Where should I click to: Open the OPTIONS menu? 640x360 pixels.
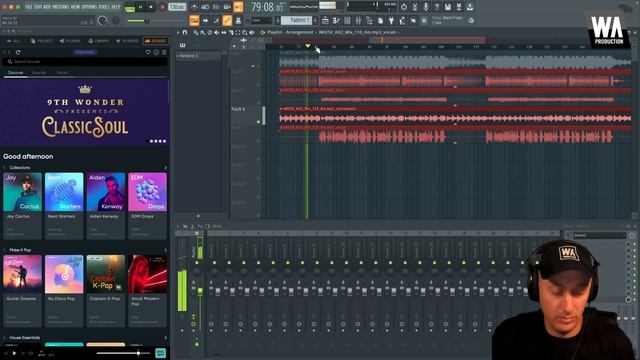89,7
